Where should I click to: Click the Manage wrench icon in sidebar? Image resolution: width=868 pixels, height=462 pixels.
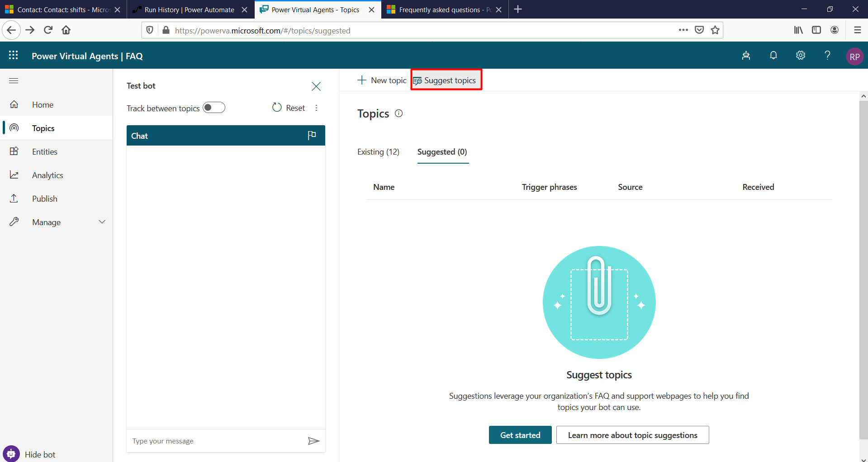14,222
